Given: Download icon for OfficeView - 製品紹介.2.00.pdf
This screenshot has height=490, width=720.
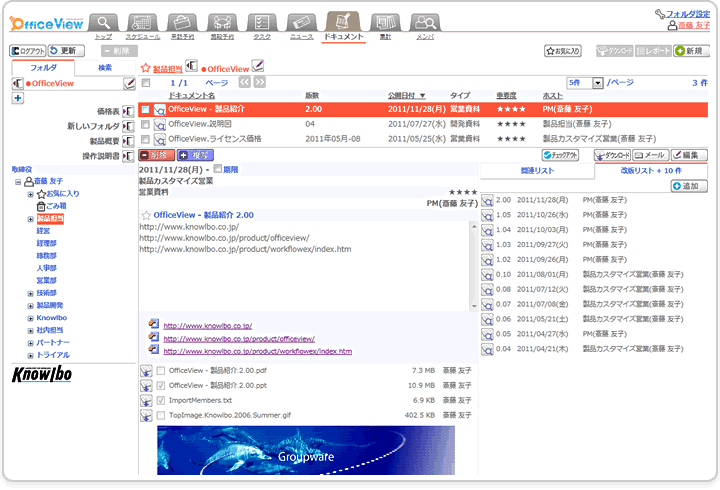Looking at the screenshot, I should tap(146, 371).
